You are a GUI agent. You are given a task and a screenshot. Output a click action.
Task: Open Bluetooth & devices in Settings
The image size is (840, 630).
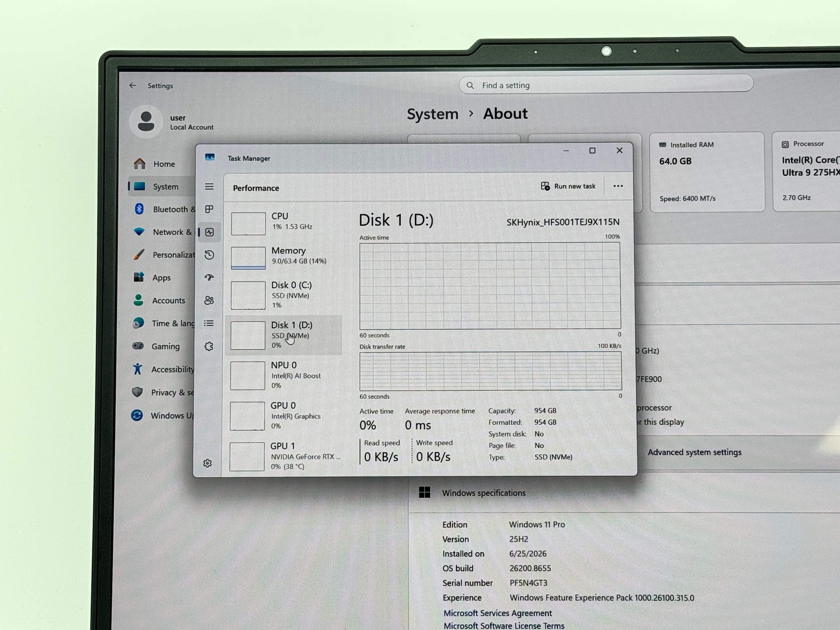[x=163, y=209]
